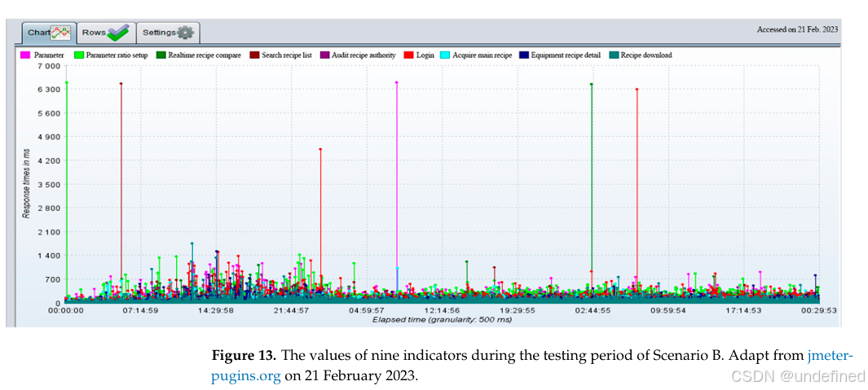
Task: Click the 2 100 y-axis label
Action: point(49,232)
